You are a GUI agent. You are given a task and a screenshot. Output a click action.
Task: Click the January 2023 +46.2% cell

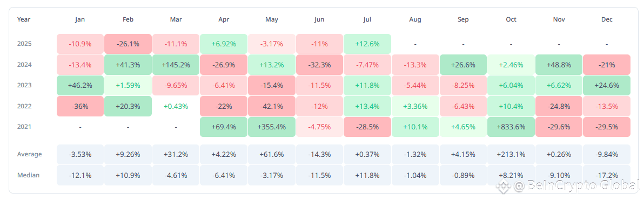pos(80,86)
